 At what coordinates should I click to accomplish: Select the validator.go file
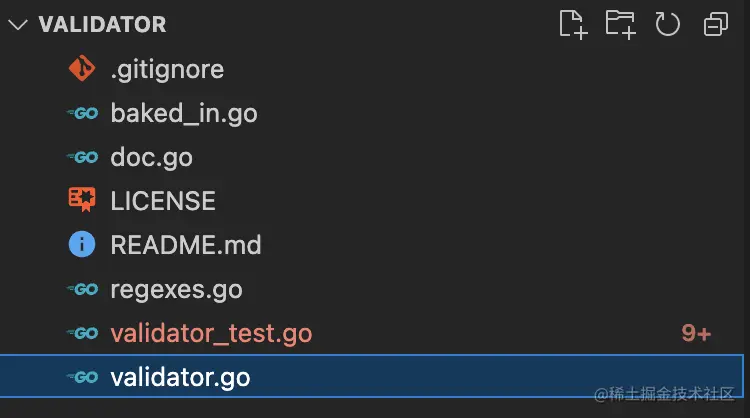[180, 377]
